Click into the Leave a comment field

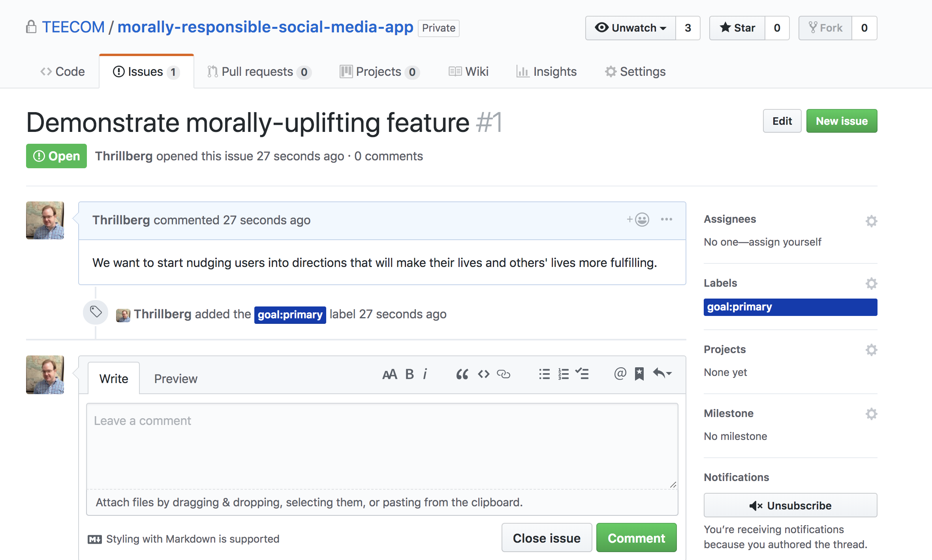[x=382, y=446]
